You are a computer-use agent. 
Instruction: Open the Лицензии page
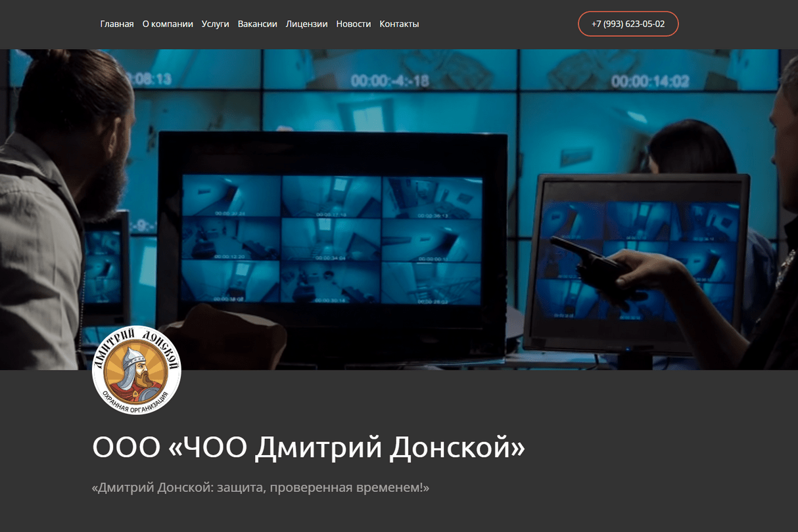pyautogui.click(x=306, y=24)
